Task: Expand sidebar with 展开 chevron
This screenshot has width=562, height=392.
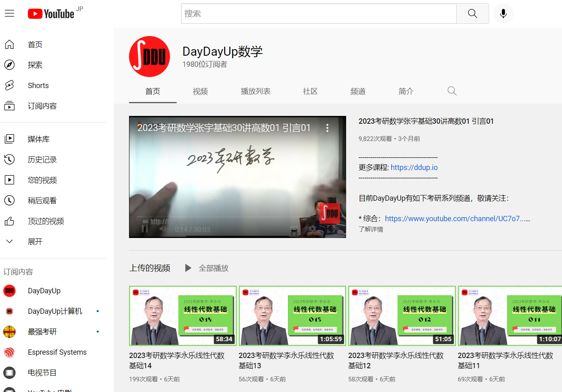Action: click(x=9, y=242)
